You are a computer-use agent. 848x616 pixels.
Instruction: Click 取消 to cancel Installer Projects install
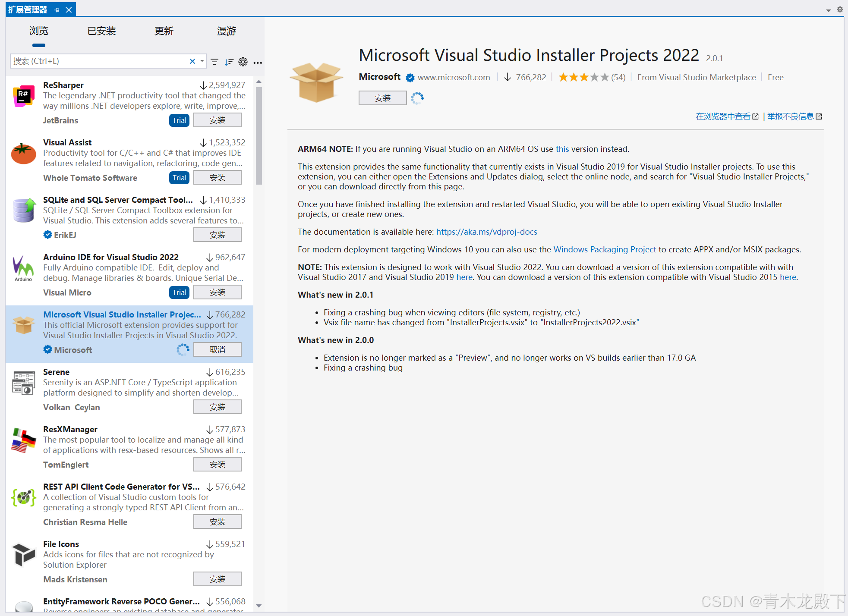click(217, 349)
